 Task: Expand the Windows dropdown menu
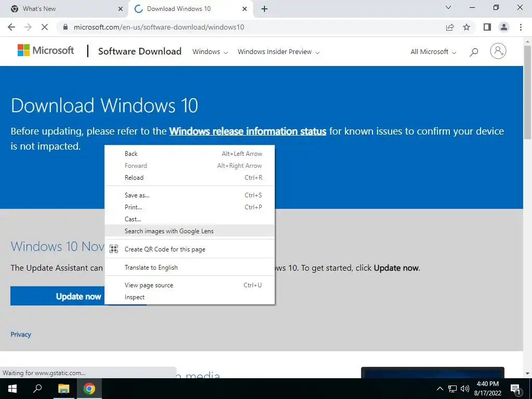210,51
